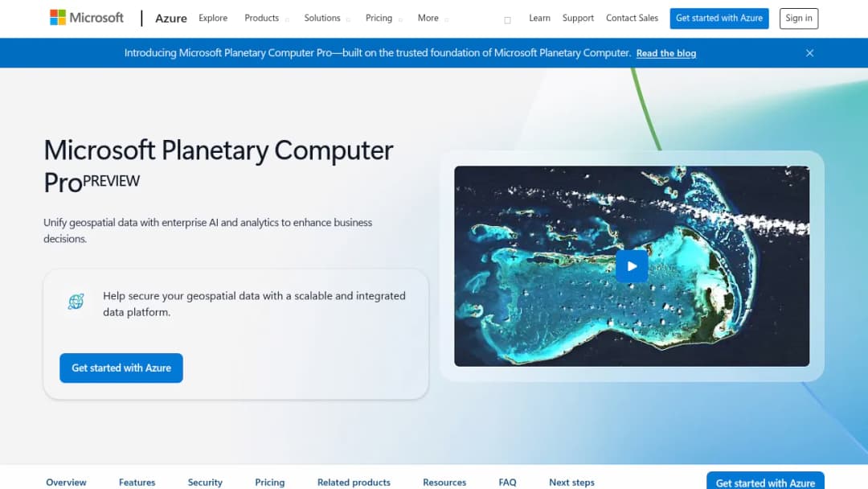868x489 pixels.
Task: Jump to Overview section tab
Action: click(x=66, y=483)
